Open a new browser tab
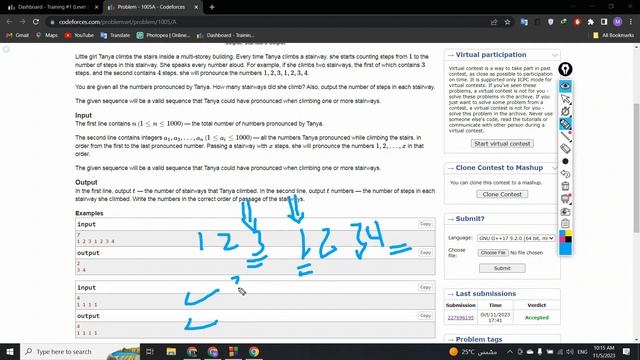The height and width of the screenshot is (360, 640). (212, 7)
